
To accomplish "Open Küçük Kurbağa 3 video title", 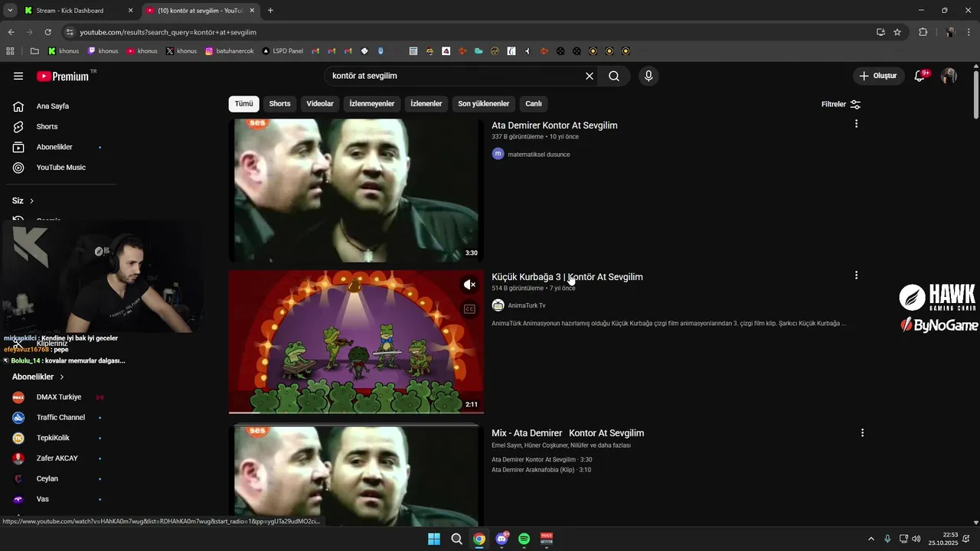I will [x=567, y=277].
